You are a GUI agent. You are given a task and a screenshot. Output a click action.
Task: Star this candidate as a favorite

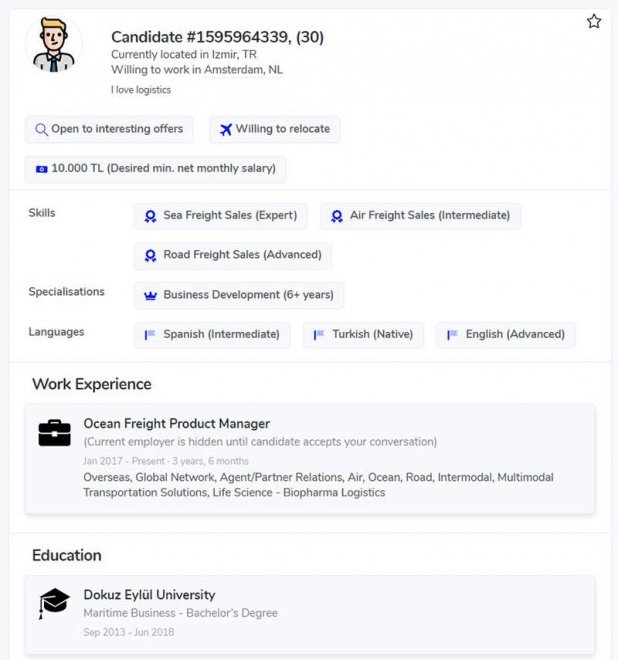594,21
